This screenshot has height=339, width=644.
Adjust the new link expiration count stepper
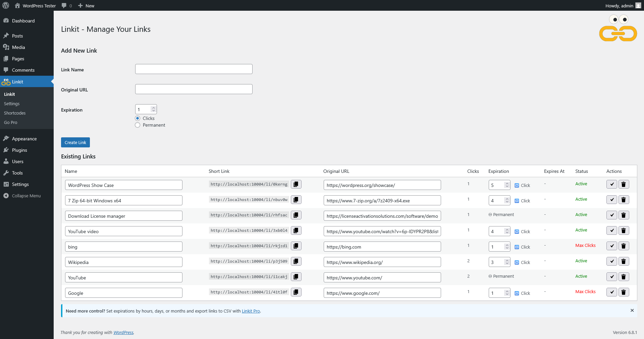pos(153,110)
